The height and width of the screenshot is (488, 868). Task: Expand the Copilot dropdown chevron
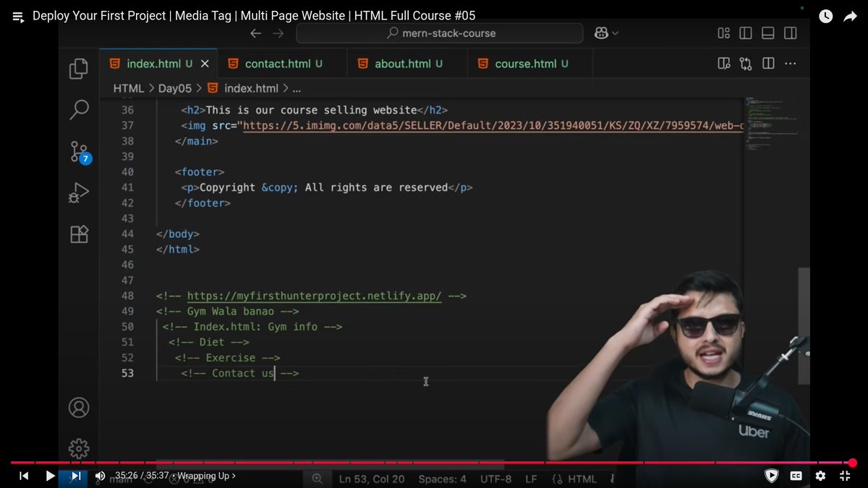(x=616, y=33)
